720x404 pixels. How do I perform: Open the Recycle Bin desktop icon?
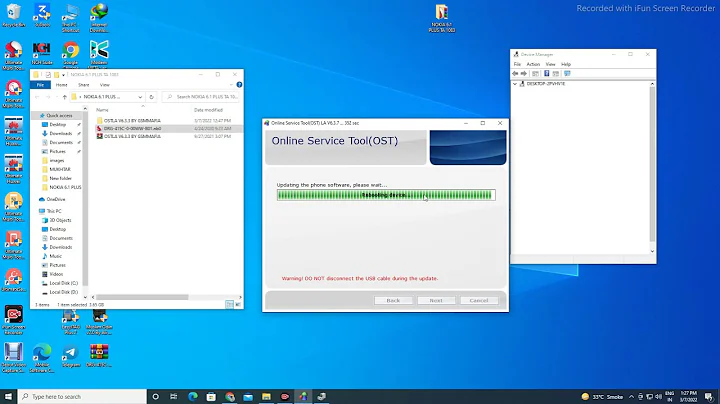click(x=14, y=15)
